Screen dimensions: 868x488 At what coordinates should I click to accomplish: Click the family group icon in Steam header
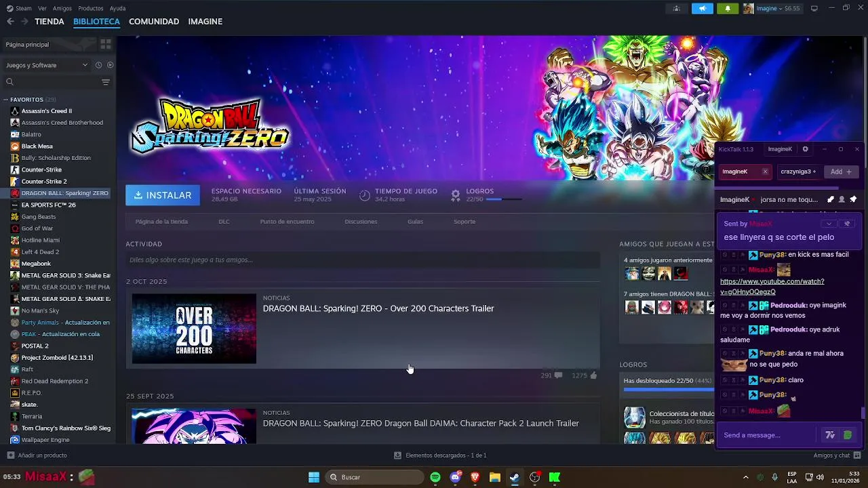pyautogui.click(x=676, y=8)
